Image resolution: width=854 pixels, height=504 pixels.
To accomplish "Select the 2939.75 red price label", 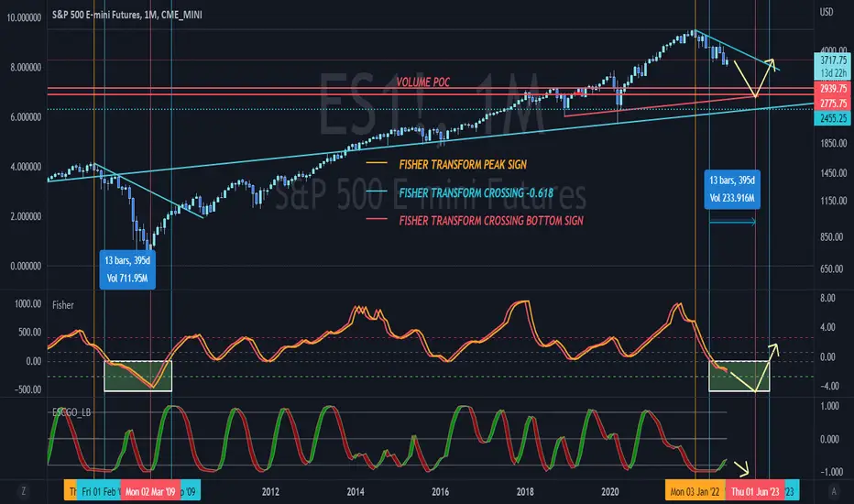I will pos(833,88).
